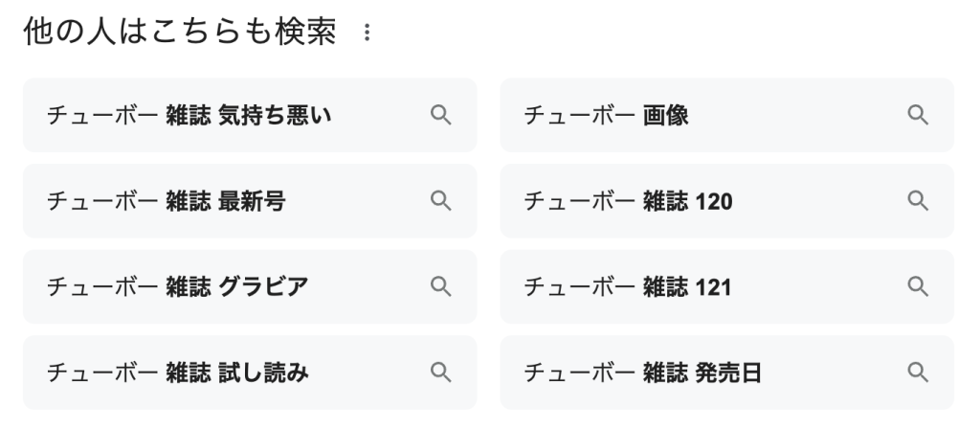Click magnifier icon on 雑誌 120 suggestion

[918, 201]
